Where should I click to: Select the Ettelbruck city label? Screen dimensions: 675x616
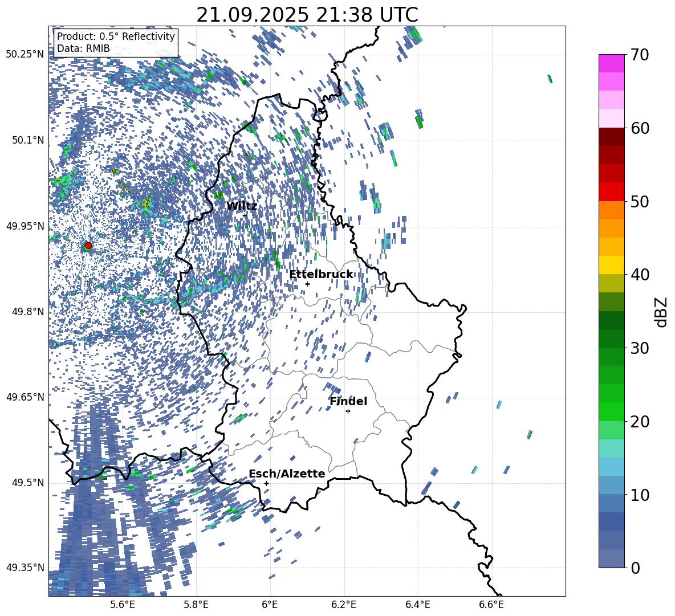pyautogui.click(x=321, y=275)
